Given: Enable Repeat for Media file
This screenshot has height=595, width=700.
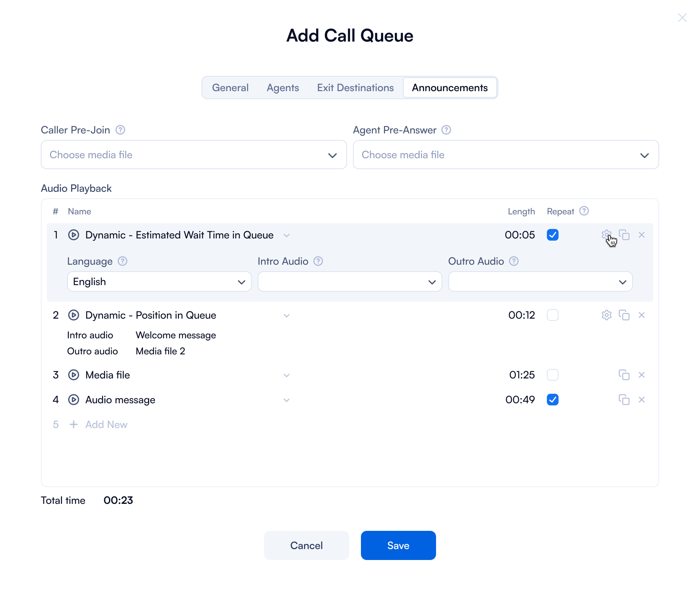Looking at the screenshot, I should 553,375.
